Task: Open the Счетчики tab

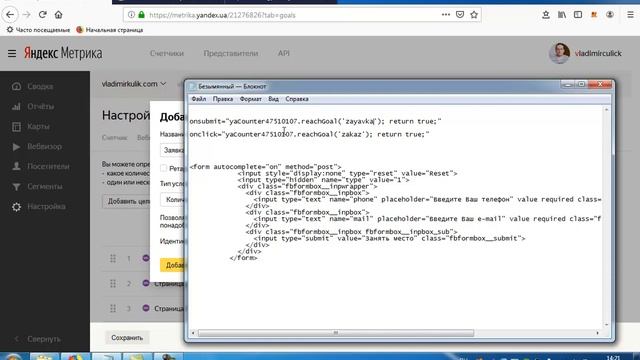Action: (167, 53)
